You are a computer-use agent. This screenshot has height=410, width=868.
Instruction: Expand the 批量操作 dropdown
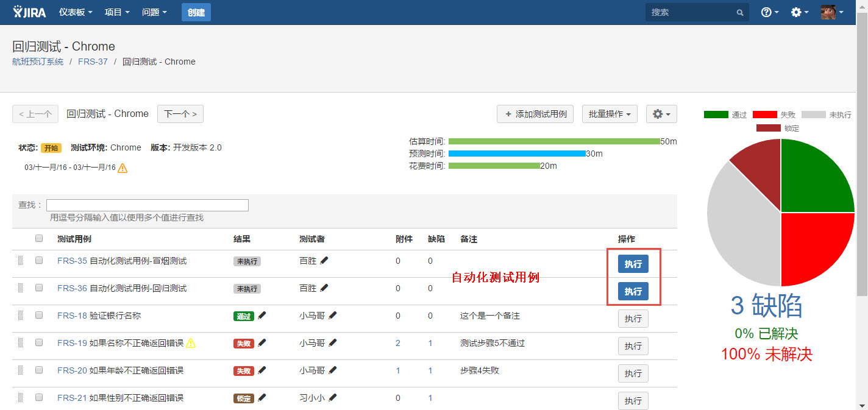coord(610,114)
